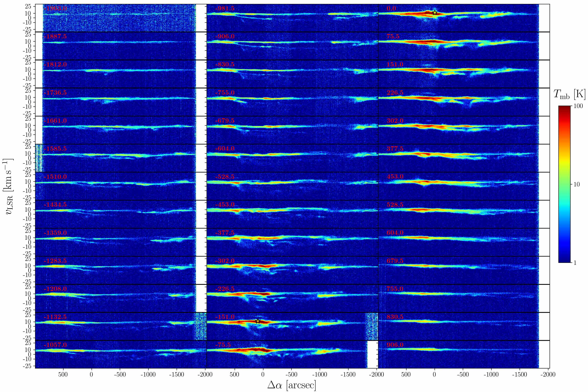Click the red panel label 302.0

(x=395, y=121)
